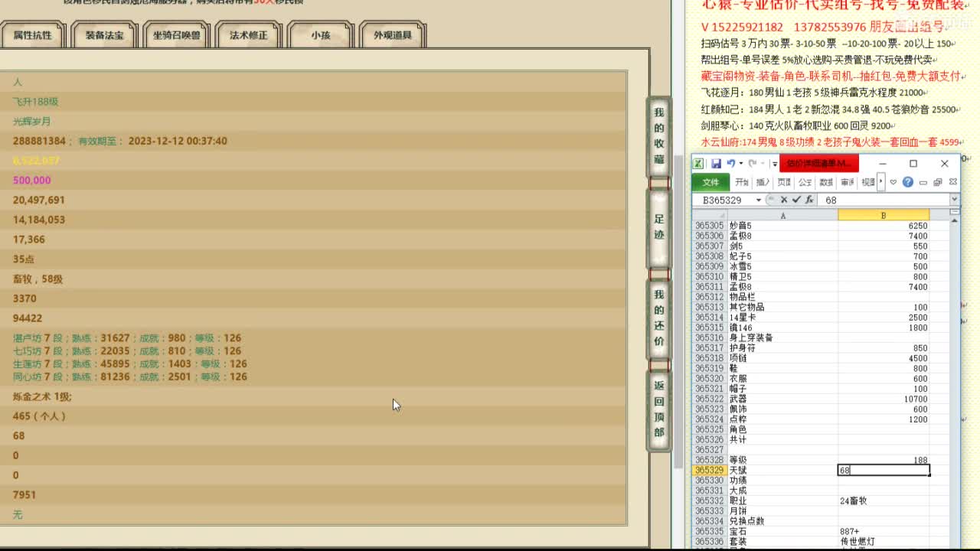Open the 页面 layout ribbon tab

point(784,182)
